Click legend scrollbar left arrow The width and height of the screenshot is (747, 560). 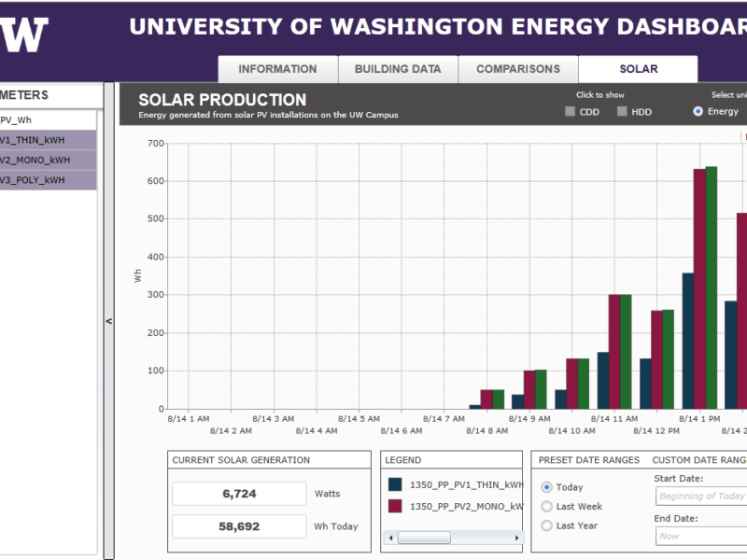389,538
